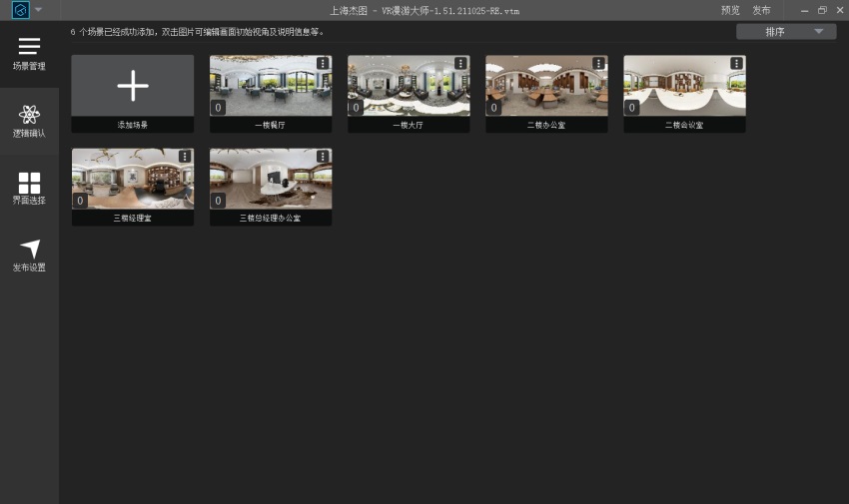The image size is (849, 504).
Task: Select the 二楼会议室 panorama thumbnail
Action: point(685,86)
